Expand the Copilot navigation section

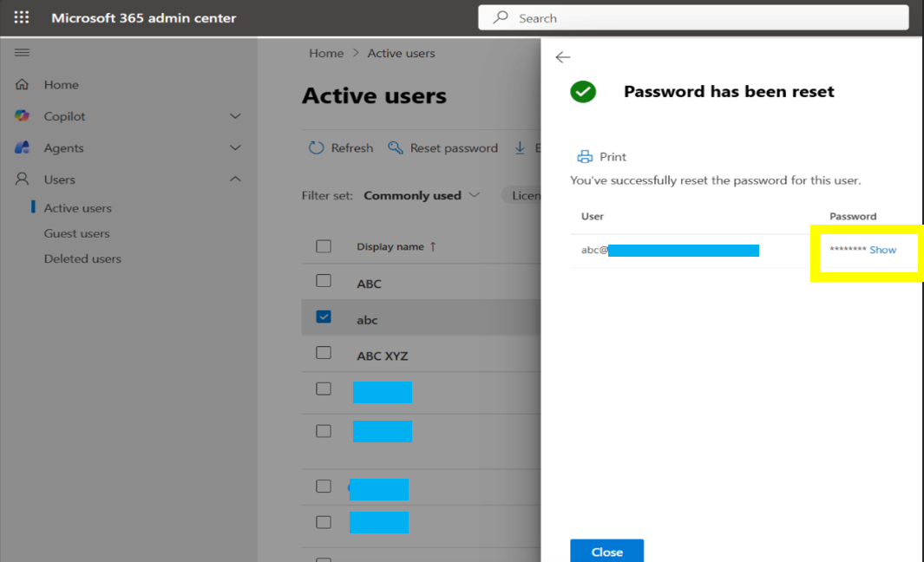coord(235,116)
